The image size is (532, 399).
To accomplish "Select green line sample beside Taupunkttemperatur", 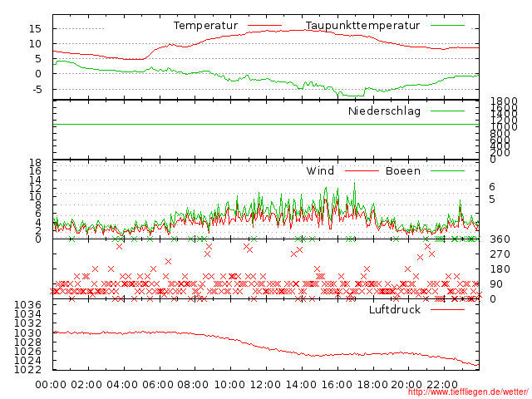I will click(447, 26).
